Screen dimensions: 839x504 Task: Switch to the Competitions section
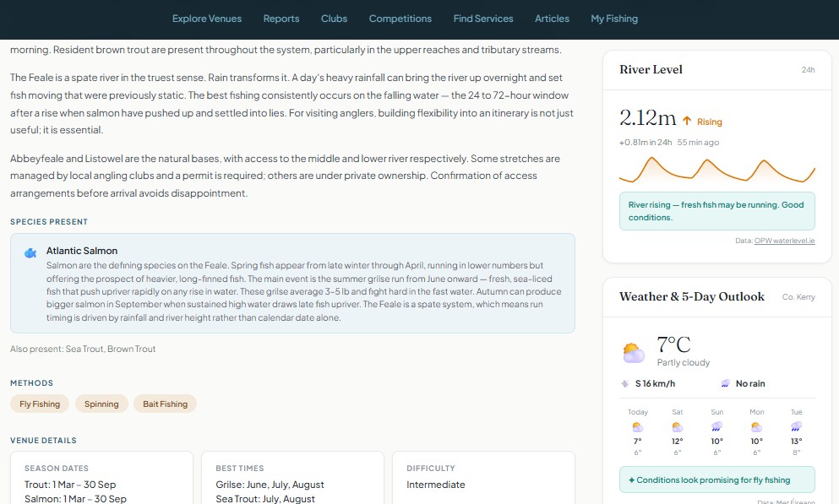pyautogui.click(x=400, y=19)
